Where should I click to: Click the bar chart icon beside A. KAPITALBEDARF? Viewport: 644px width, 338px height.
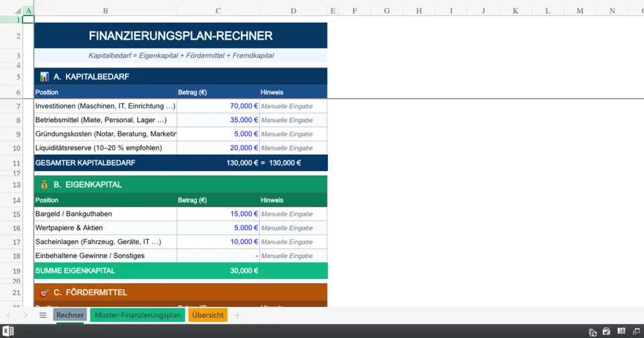[x=44, y=77]
